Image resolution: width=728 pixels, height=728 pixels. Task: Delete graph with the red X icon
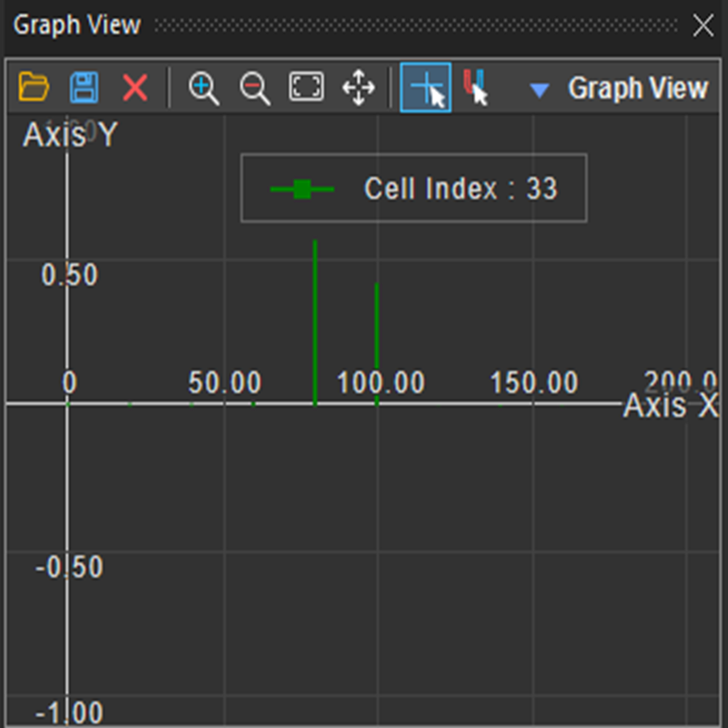coord(135,87)
